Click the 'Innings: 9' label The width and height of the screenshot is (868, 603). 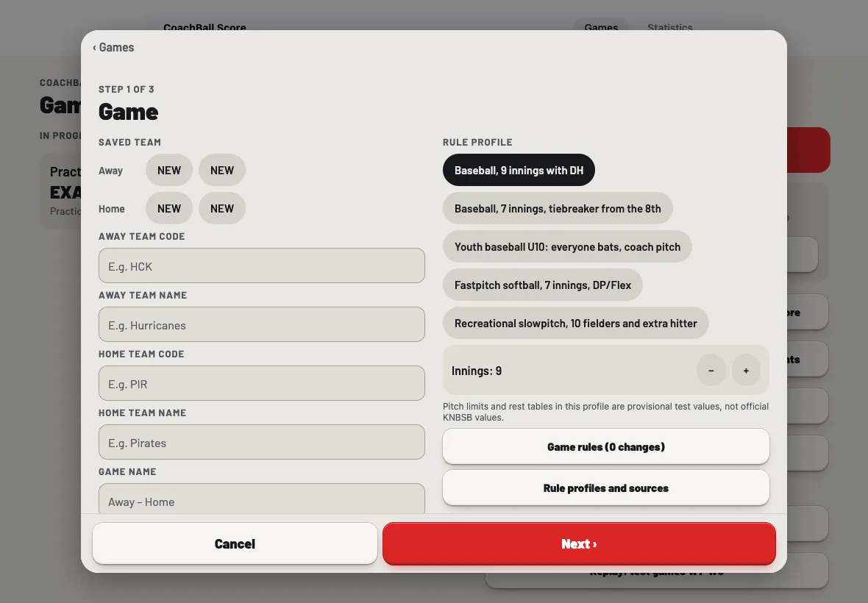[477, 371]
